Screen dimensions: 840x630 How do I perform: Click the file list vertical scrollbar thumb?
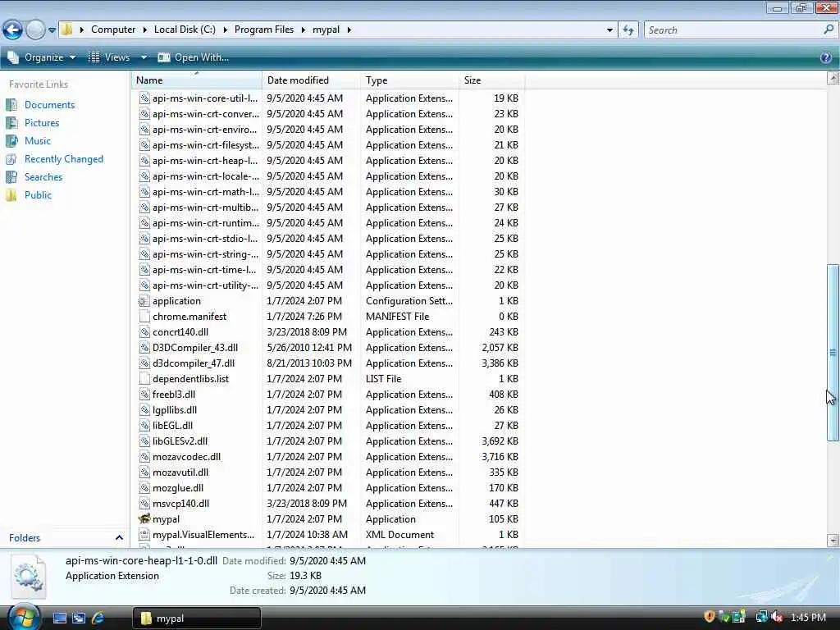coord(833,353)
